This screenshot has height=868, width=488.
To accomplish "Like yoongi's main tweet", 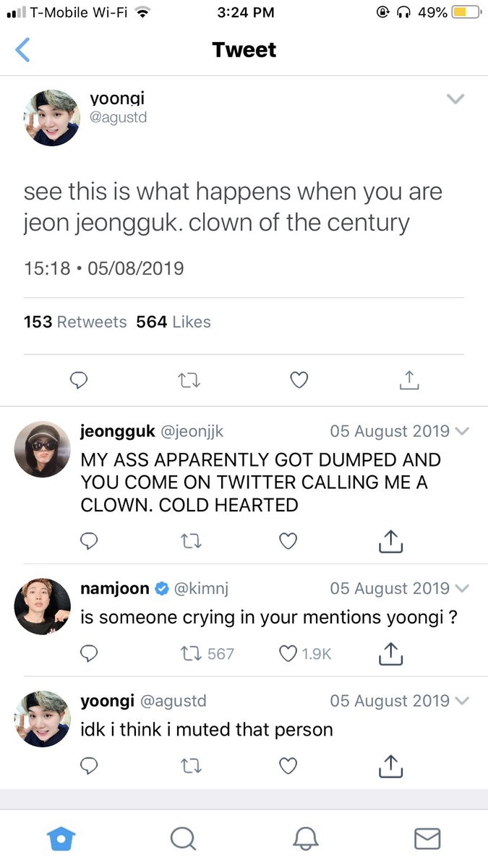I will [299, 380].
